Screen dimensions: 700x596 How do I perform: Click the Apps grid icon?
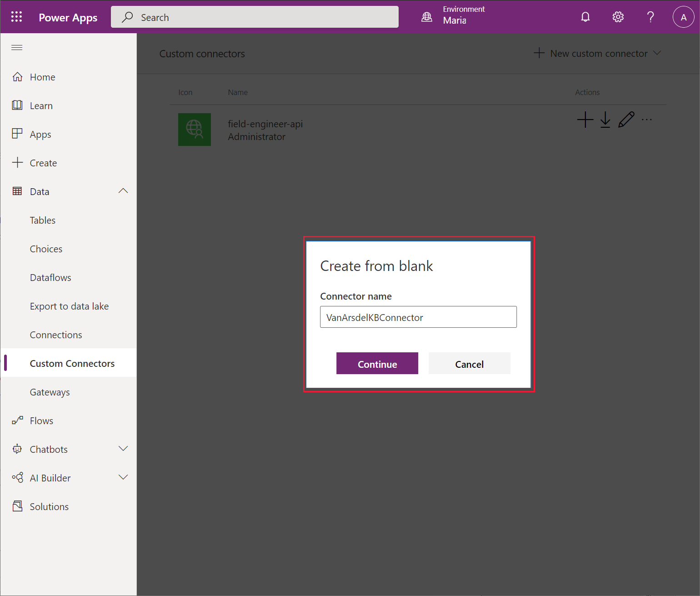pos(17,134)
